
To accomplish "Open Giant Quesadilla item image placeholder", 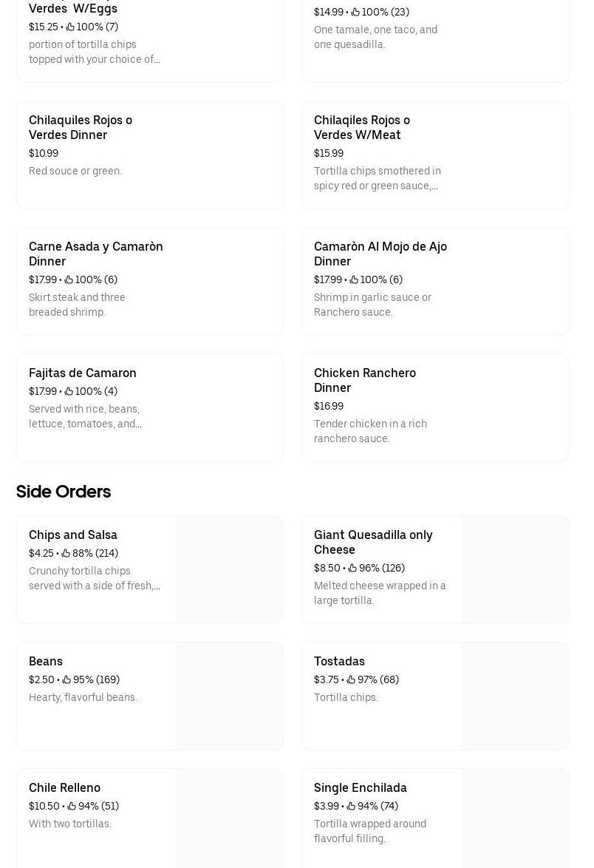I will coord(515,569).
